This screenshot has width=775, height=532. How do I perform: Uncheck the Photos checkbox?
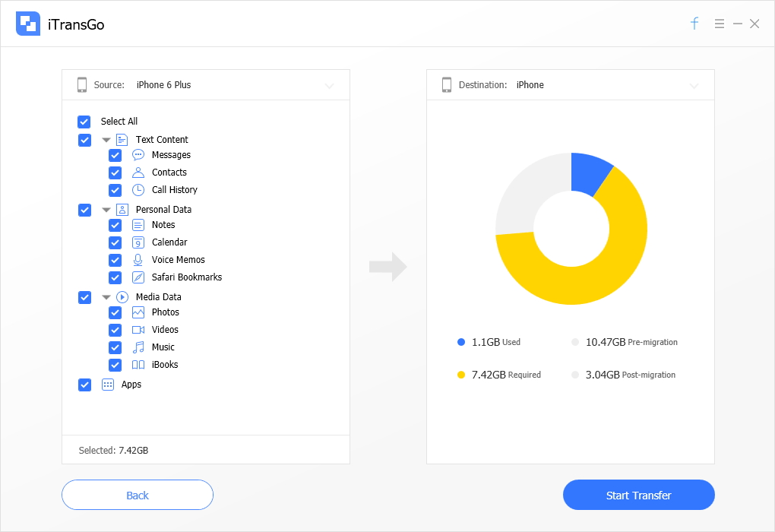coord(115,312)
